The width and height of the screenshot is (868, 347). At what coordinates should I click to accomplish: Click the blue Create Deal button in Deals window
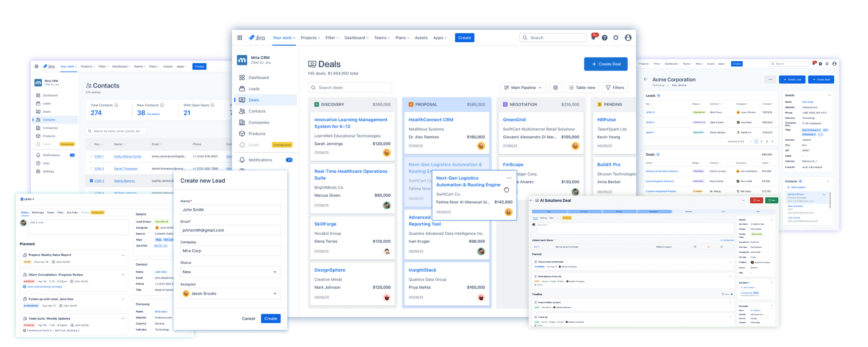[x=606, y=64]
